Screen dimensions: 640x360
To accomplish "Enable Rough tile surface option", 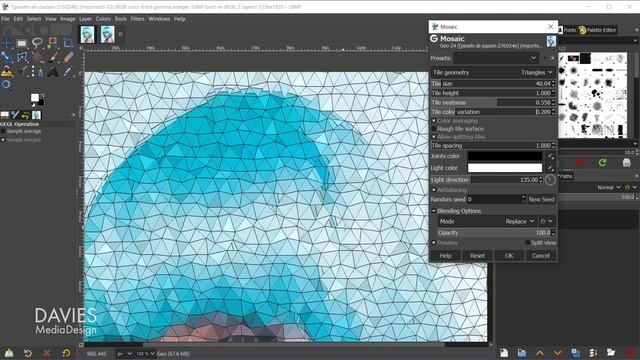I will point(434,129).
